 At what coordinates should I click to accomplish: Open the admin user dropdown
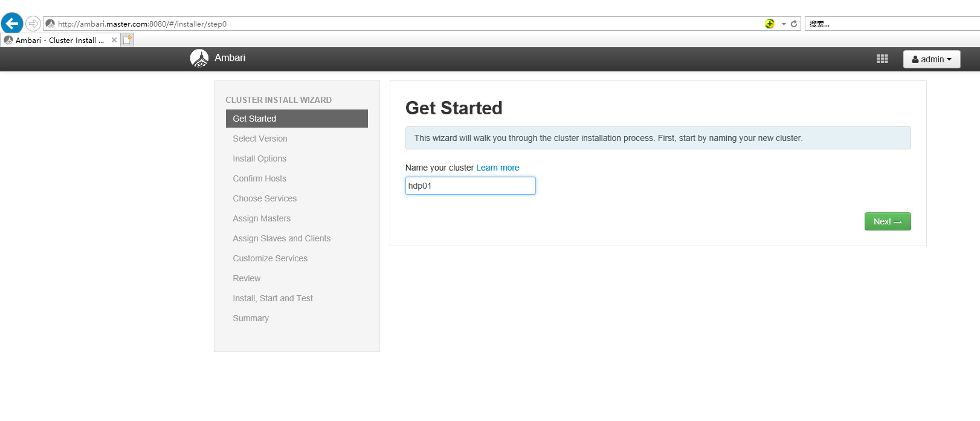[932, 59]
